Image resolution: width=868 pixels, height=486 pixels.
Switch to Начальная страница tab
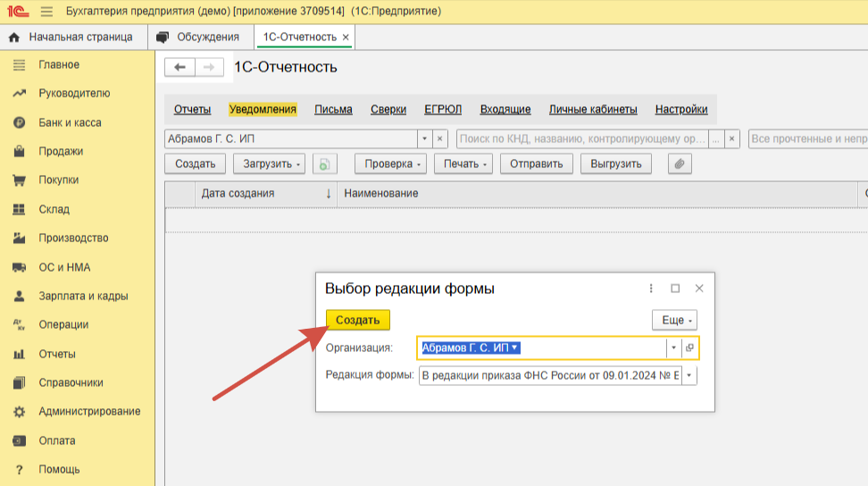click(x=72, y=38)
